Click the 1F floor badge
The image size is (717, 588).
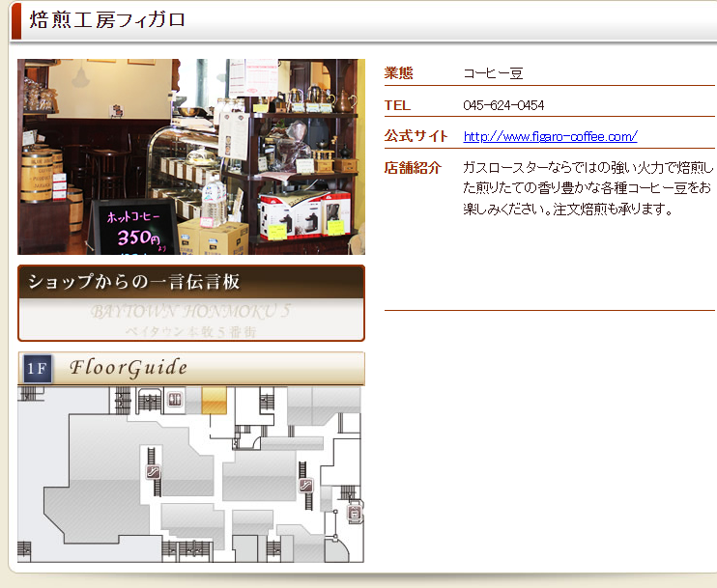point(37,369)
